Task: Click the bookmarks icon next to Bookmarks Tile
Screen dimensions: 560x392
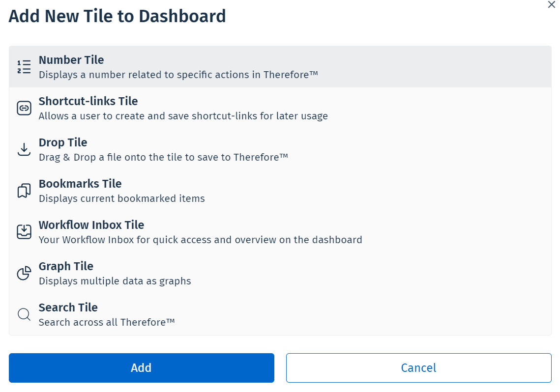Action: tap(24, 191)
